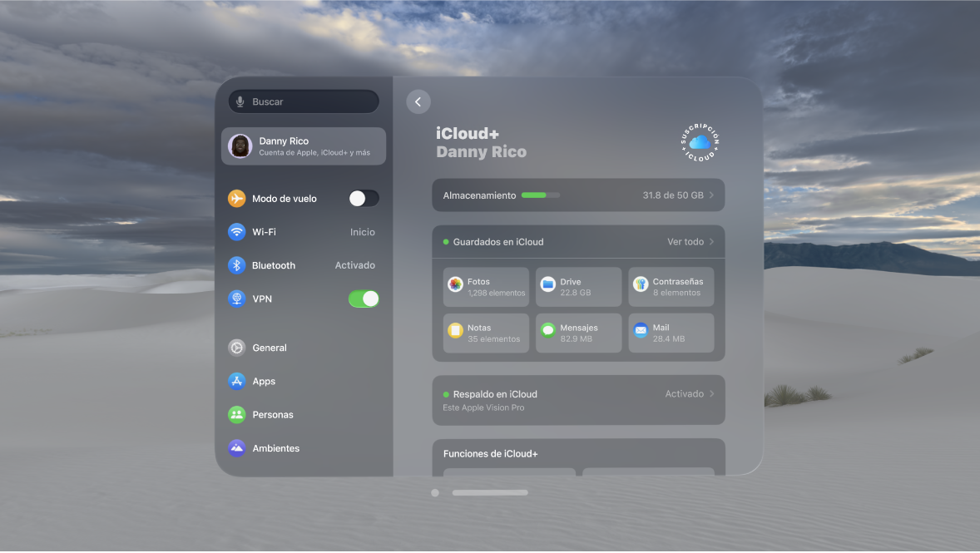Click the Ver todo link
Viewport: 980px width, 553px height.
pyautogui.click(x=686, y=242)
